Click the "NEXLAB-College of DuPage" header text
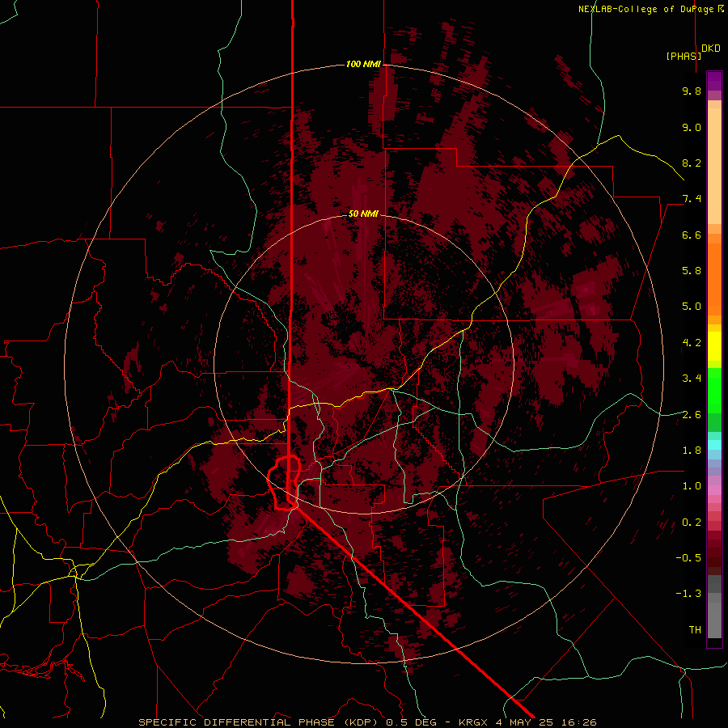 [645, 9]
